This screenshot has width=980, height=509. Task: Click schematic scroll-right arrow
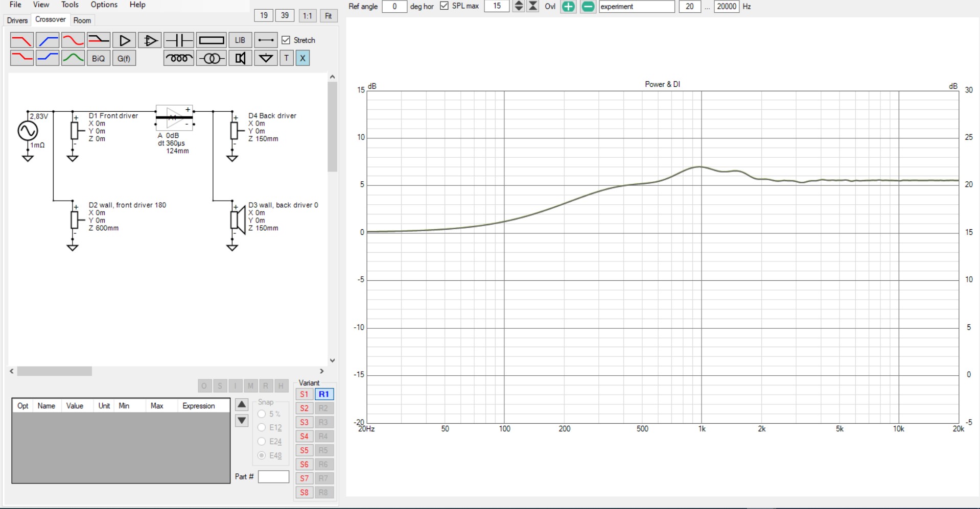coord(322,371)
